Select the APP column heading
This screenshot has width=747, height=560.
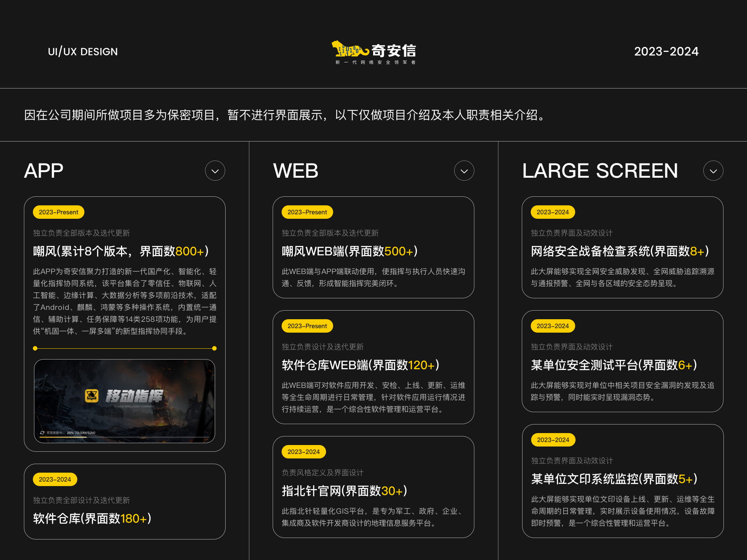(x=44, y=171)
